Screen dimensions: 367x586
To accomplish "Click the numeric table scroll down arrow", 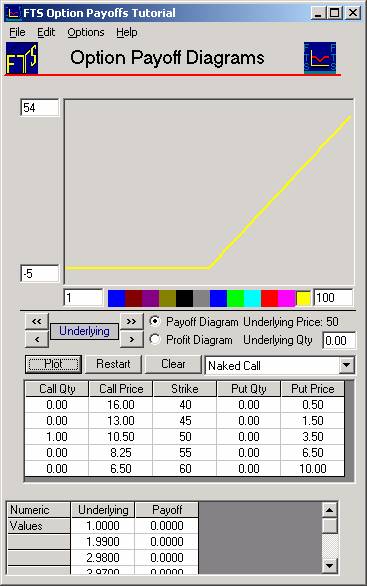I will coord(330,565).
